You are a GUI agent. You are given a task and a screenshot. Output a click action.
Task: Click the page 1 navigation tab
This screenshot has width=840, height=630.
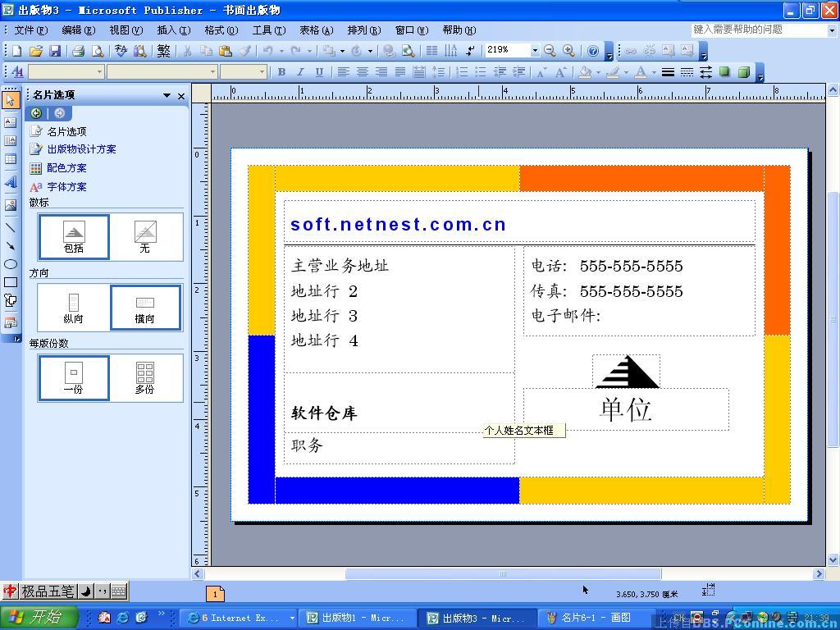(216, 594)
